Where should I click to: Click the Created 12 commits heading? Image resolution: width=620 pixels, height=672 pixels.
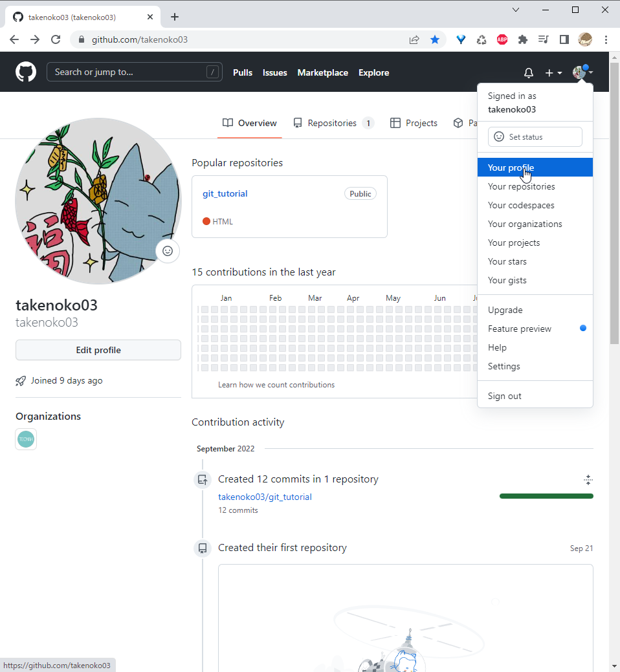(x=298, y=479)
